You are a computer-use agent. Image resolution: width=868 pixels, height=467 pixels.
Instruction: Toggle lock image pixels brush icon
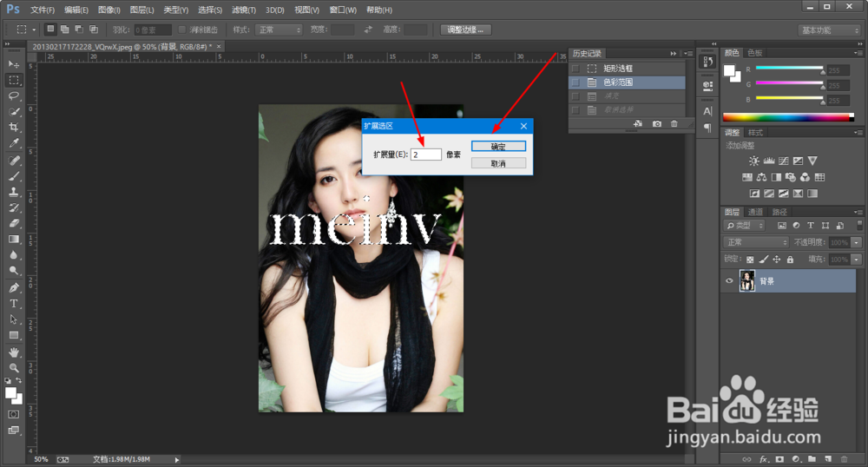(x=763, y=259)
